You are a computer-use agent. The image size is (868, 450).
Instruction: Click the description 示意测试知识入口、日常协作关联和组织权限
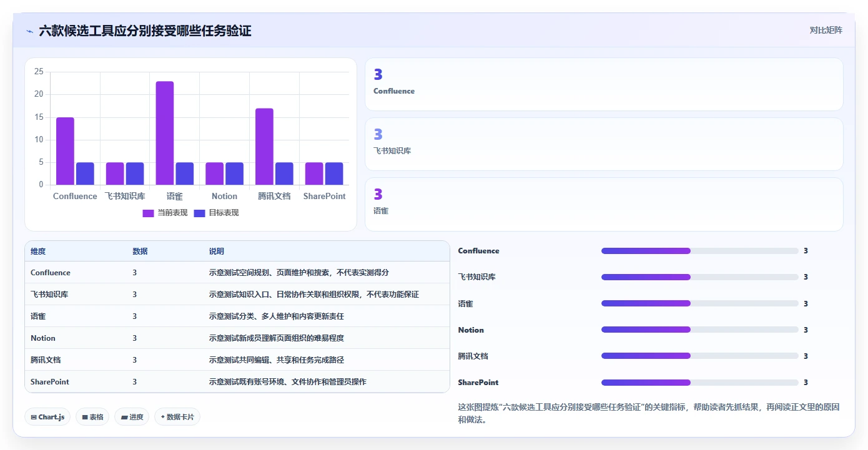pos(313,295)
